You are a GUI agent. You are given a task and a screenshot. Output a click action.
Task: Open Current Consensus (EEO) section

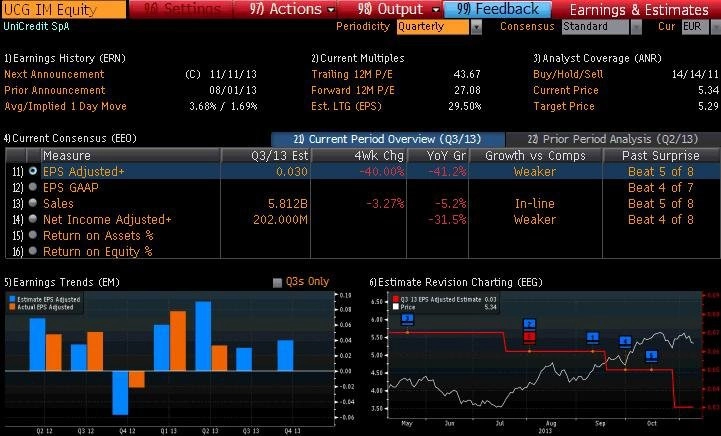tap(70, 138)
